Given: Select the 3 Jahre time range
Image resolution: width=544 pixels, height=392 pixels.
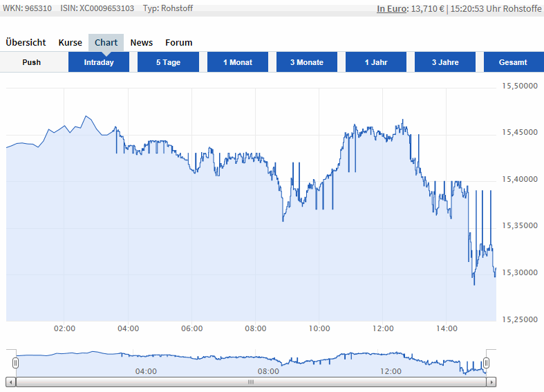Looking at the screenshot, I should click(x=445, y=62).
